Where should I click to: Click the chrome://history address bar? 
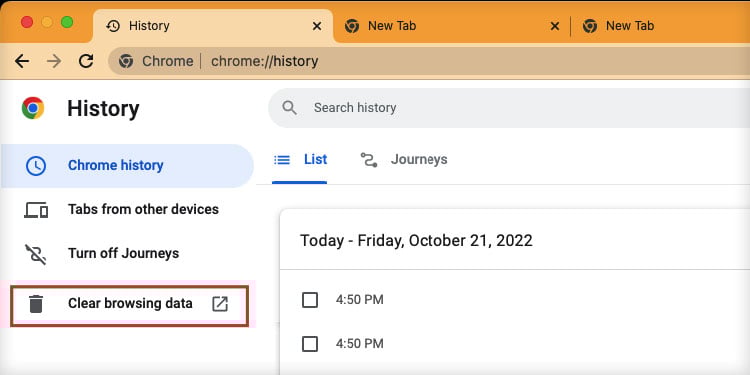(429, 61)
